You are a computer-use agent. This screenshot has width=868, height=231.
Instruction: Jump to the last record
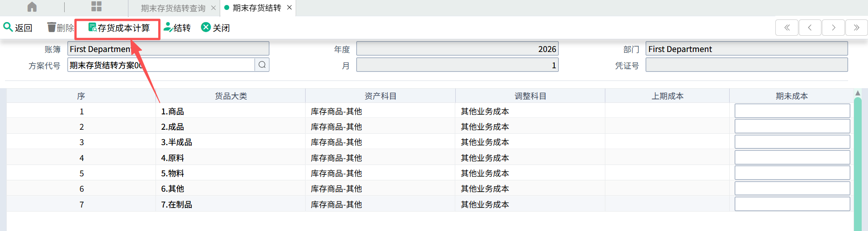[x=856, y=28]
